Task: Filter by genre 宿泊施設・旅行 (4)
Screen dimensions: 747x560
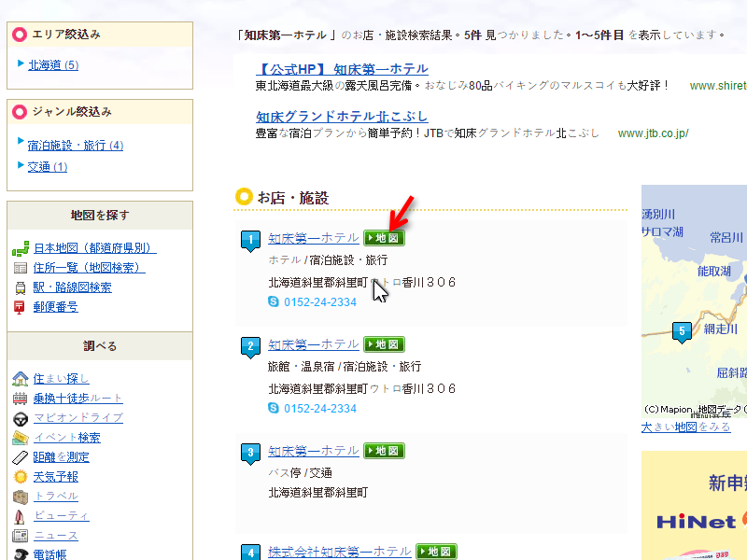Action: tap(76, 146)
